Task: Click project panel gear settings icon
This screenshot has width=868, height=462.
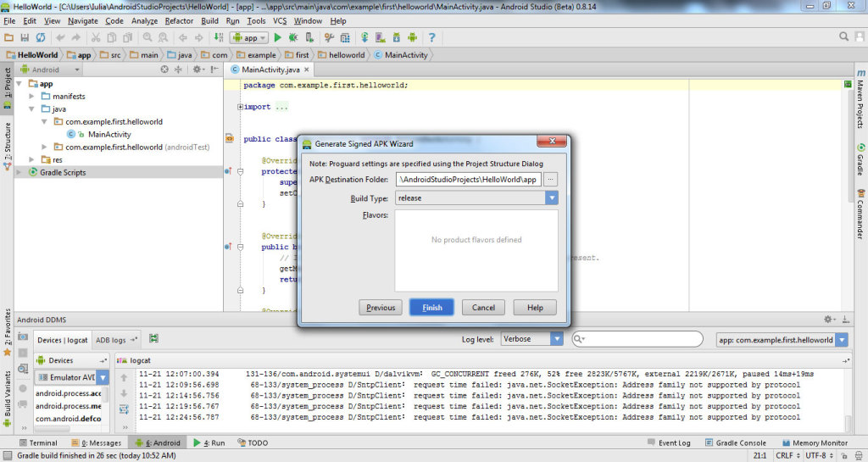Action: pos(197,70)
